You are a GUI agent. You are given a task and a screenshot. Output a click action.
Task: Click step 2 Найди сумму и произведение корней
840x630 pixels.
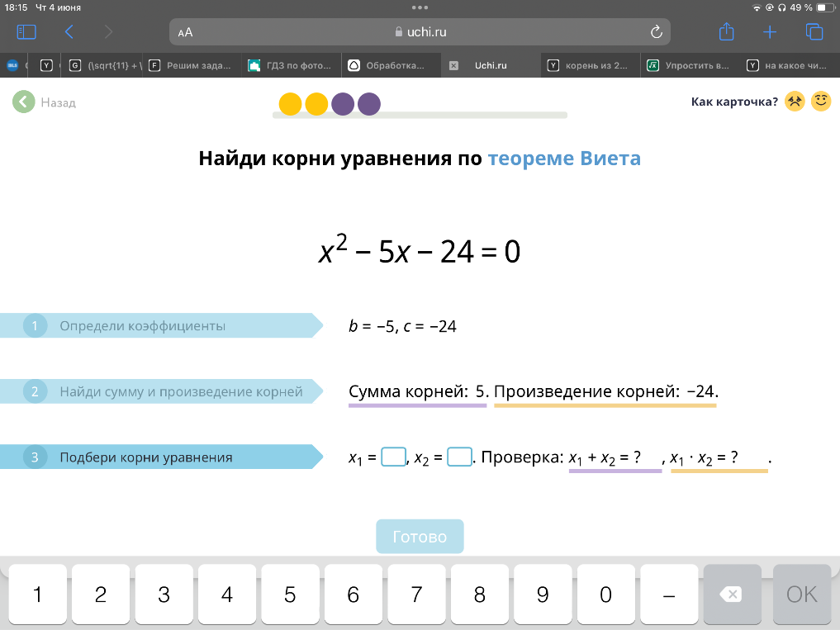pos(161,391)
